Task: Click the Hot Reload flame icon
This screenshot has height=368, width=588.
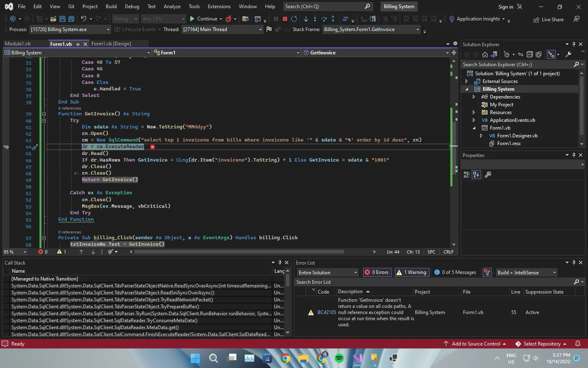Action: pyautogui.click(x=228, y=19)
